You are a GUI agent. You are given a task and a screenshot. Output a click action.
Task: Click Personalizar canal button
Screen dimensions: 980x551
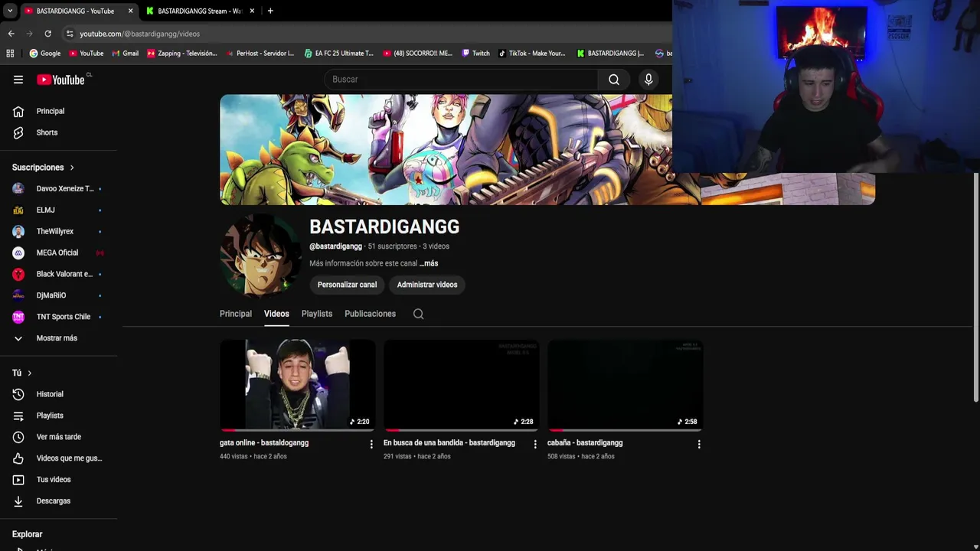click(x=347, y=285)
